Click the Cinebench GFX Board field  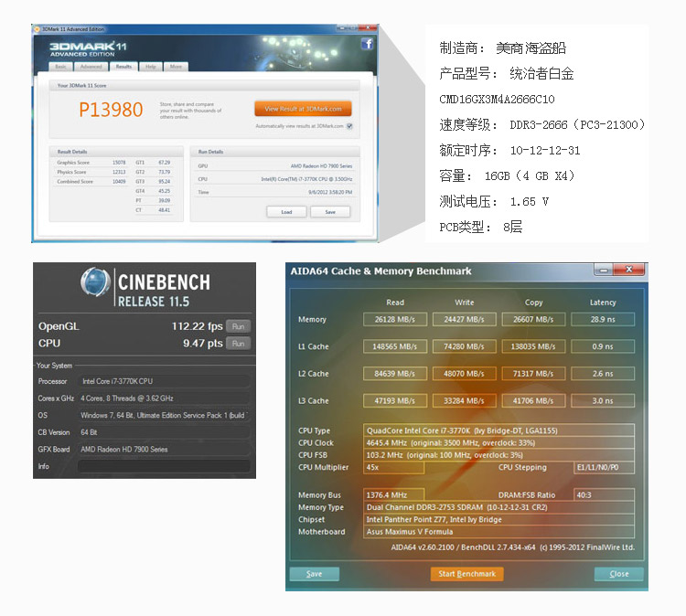(x=164, y=450)
